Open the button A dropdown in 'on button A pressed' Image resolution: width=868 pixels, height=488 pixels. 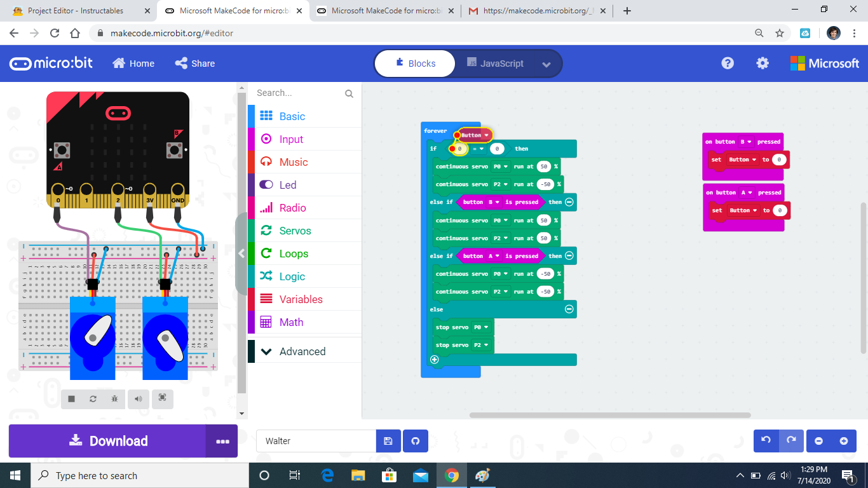(746, 193)
